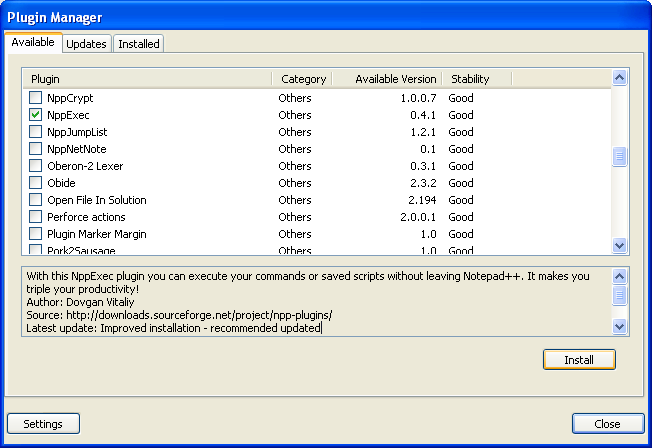Tick Open File In Solution checkbox
This screenshot has width=652, height=448.
pos(35,200)
